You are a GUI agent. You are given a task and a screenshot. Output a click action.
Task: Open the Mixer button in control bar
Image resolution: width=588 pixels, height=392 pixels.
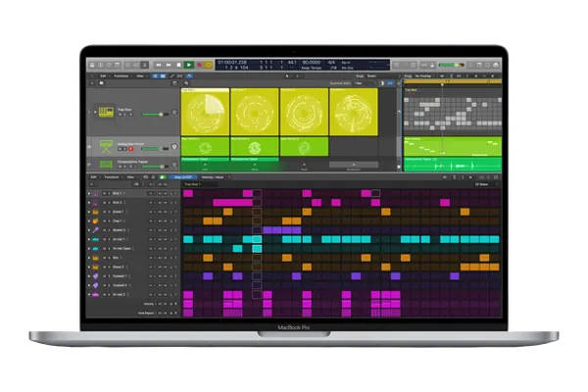(x=136, y=65)
